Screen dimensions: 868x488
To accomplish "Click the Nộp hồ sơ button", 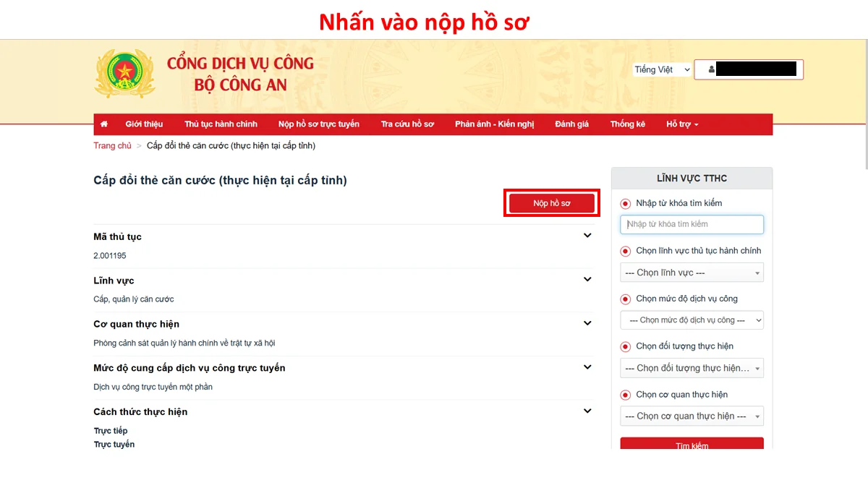I will coord(552,203).
